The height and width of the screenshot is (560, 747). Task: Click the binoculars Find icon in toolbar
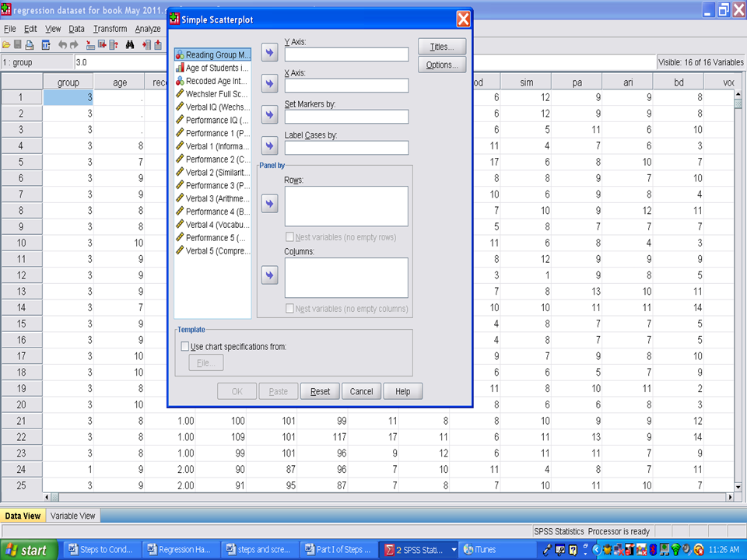(130, 45)
